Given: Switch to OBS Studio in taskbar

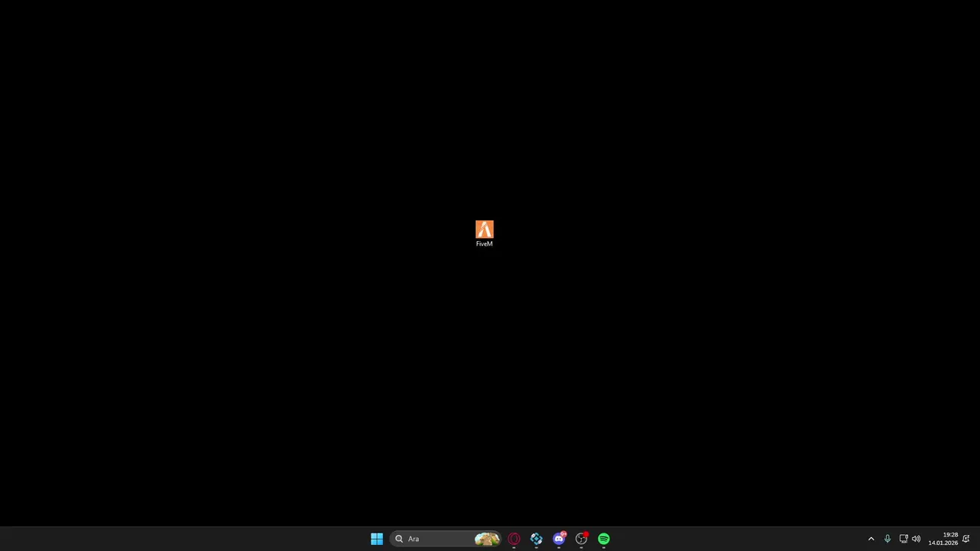Looking at the screenshot, I should point(581,539).
